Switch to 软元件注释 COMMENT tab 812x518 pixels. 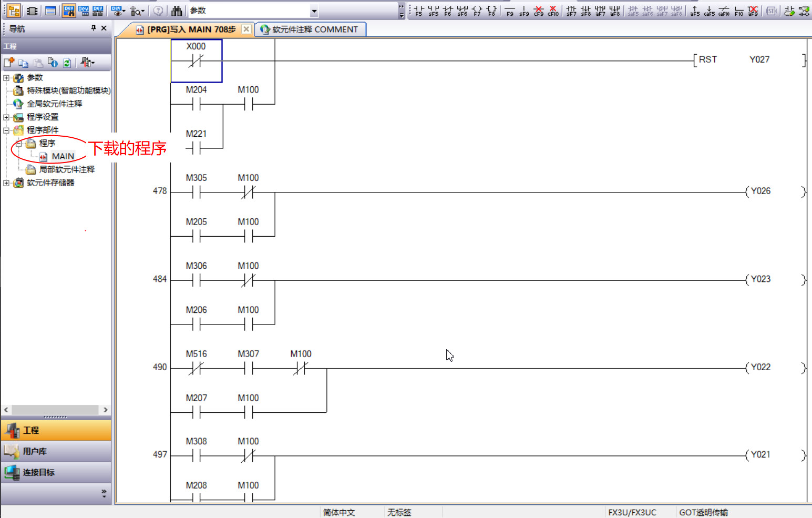pyautogui.click(x=310, y=29)
